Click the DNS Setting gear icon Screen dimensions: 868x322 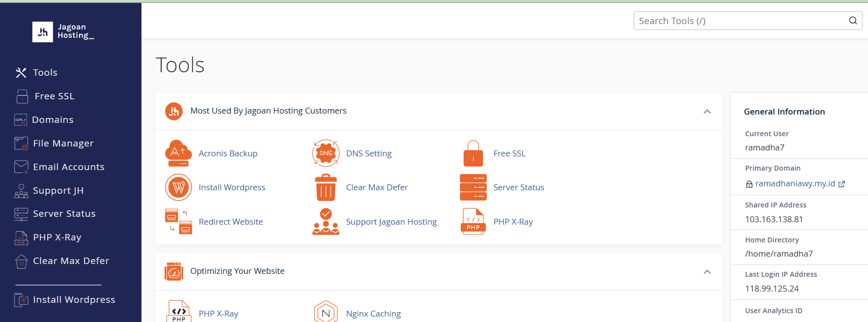326,153
